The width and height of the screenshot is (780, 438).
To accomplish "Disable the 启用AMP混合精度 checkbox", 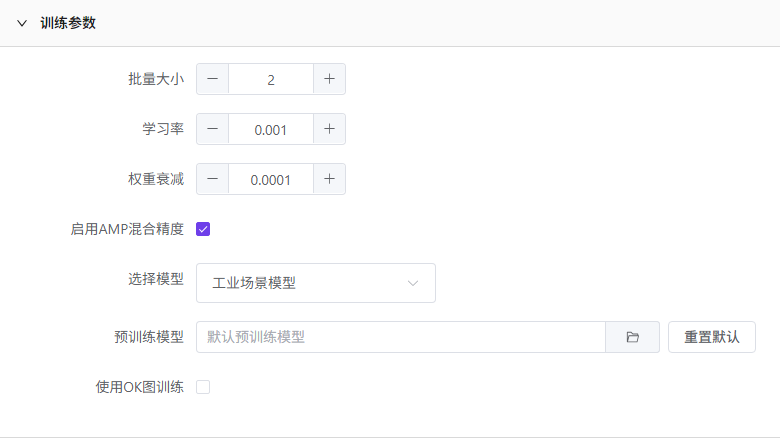I will click(203, 229).
